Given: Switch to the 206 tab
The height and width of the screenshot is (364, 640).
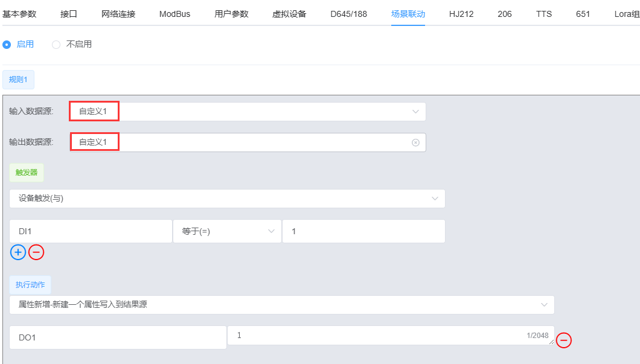Looking at the screenshot, I should click(505, 14).
